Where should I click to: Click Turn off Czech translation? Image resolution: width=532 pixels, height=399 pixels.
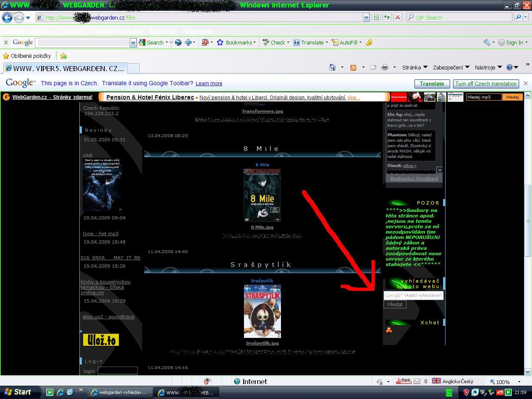point(486,84)
